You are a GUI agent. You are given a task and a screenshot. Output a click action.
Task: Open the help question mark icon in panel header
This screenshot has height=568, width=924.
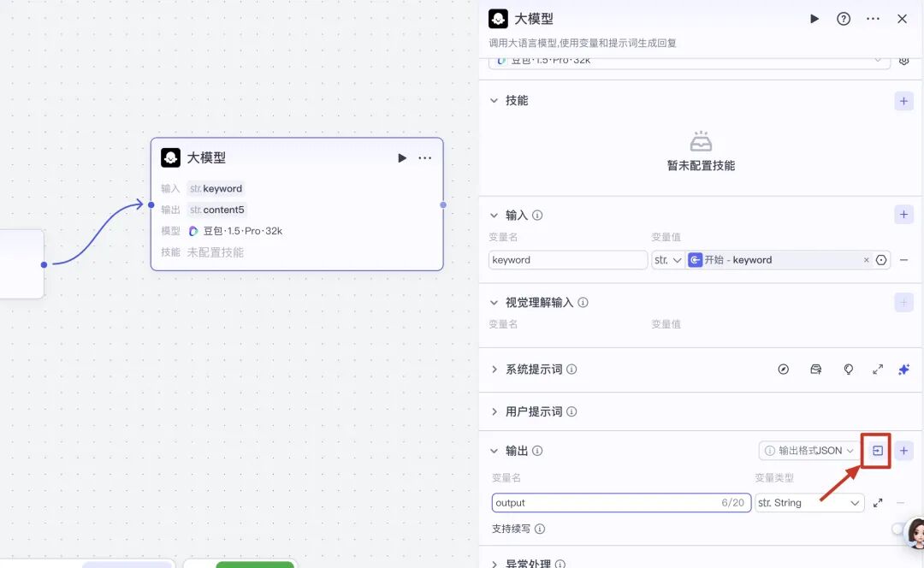point(844,18)
